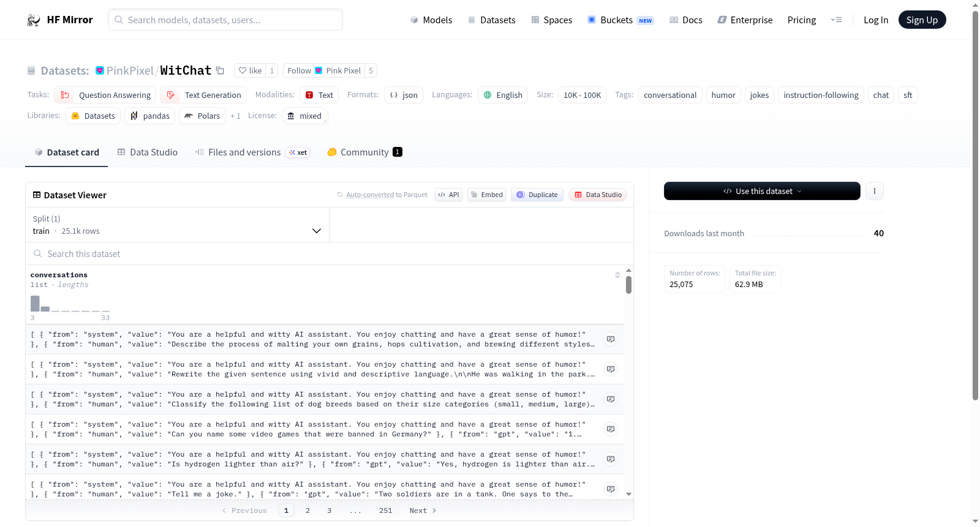Screen dimensions: 980x527
Task: Switch to the Data Studio tab
Action: 147,152
